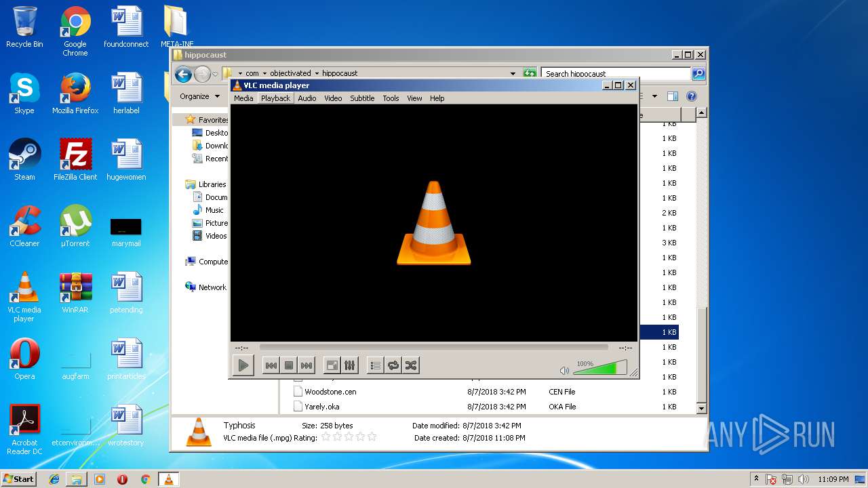Image resolution: width=868 pixels, height=488 pixels.
Task: Open VLC Subtitle menu
Action: [362, 98]
